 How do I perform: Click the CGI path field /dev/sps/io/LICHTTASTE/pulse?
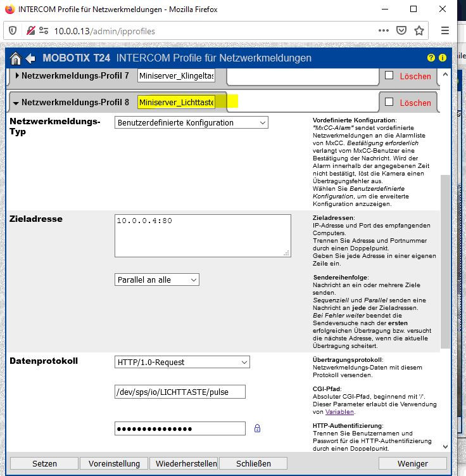coord(180,392)
